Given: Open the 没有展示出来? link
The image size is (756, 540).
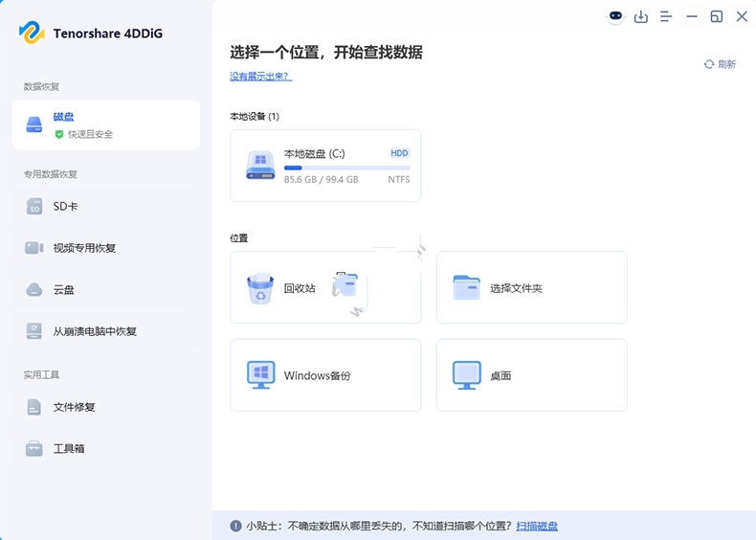Looking at the screenshot, I should 260,76.
